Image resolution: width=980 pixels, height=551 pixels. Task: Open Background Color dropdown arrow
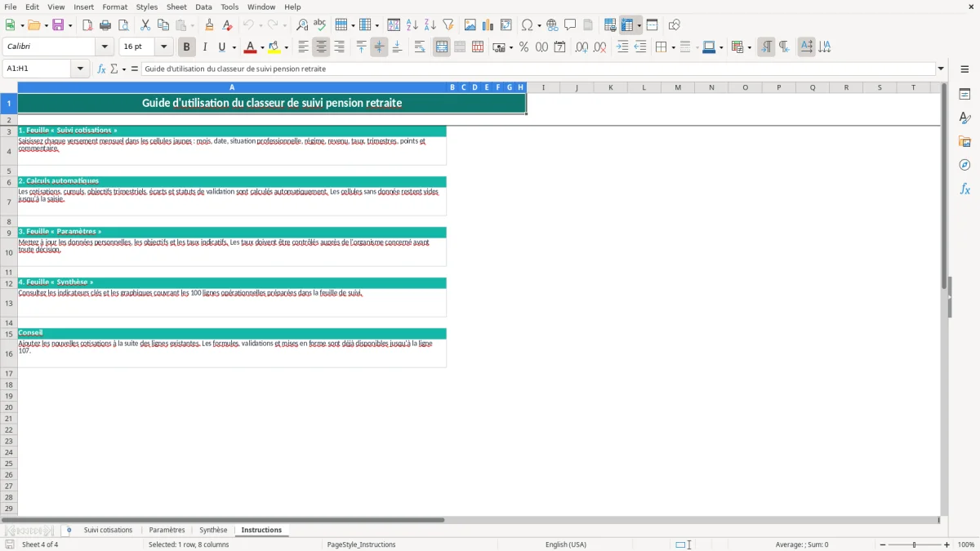(x=286, y=47)
